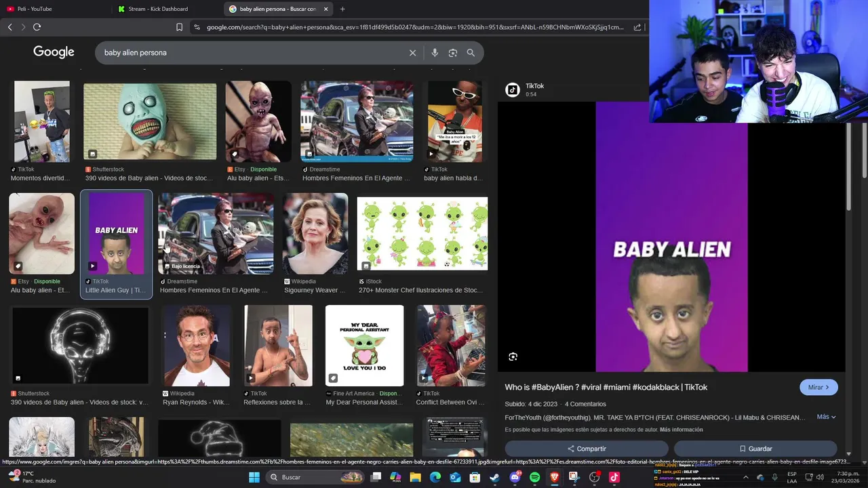Select the Little Alien Guy TikTok thumbnail
This screenshot has width=868, height=488.
117,234
